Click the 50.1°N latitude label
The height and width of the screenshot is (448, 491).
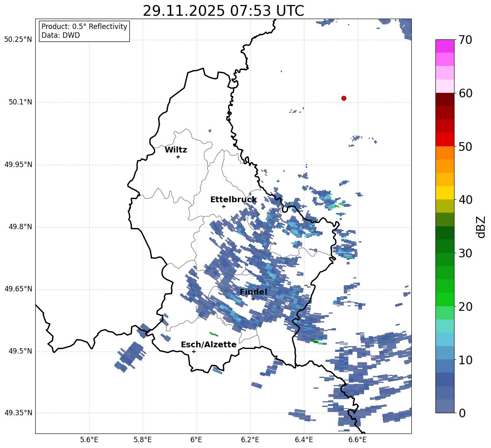click(20, 102)
